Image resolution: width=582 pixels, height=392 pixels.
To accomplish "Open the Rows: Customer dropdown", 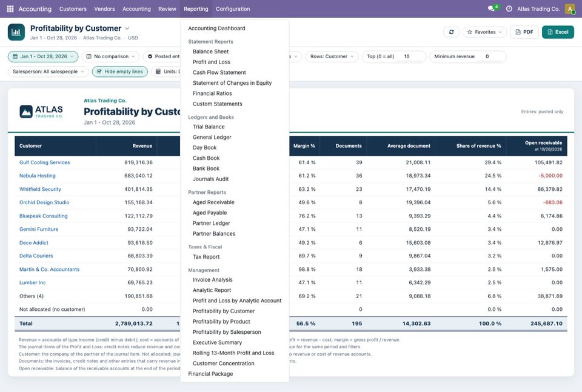I will coord(332,56).
